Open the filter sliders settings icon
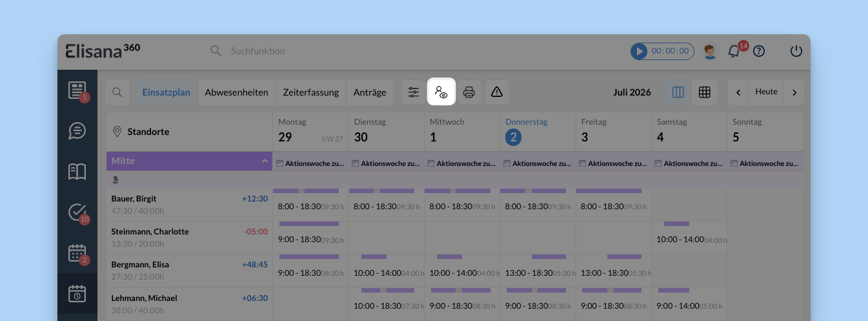 [x=414, y=92]
